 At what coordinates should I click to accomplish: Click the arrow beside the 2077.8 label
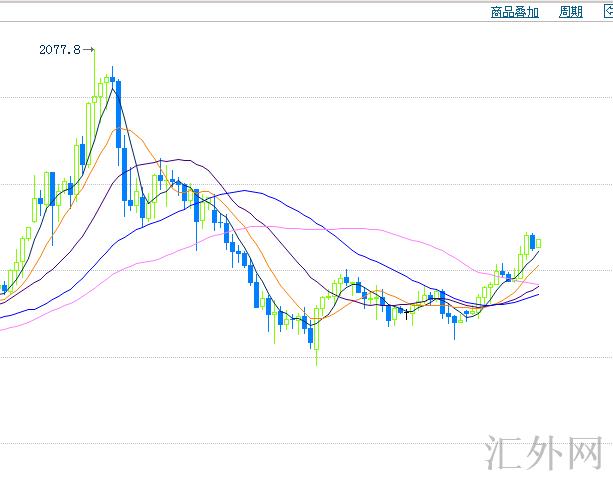point(89,49)
